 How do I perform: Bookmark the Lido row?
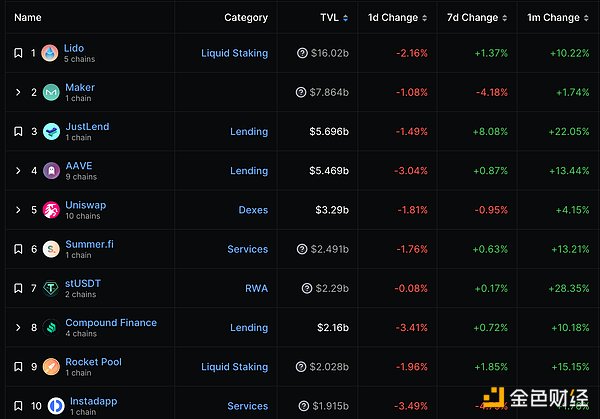click(x=18, y=53)
